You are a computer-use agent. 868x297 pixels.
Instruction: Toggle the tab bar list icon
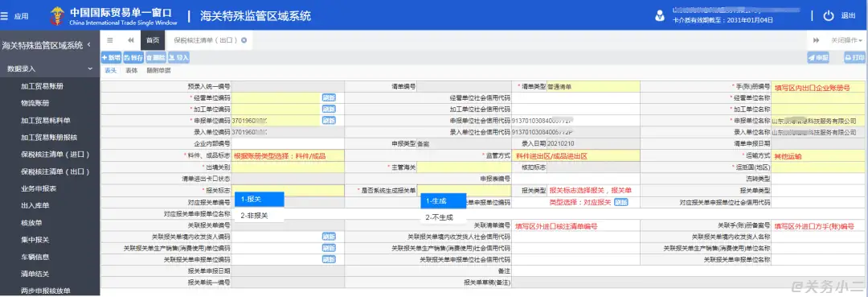[x=109, y=40]
